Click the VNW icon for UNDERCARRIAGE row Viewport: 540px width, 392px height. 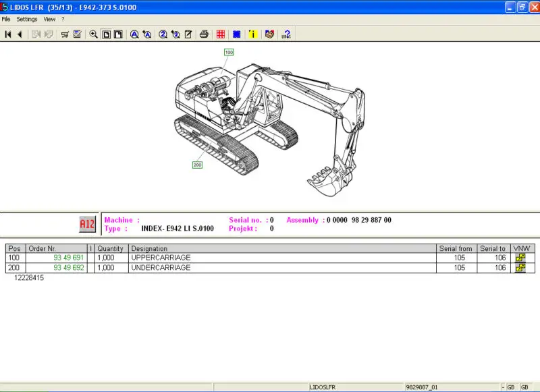pos(520,268)
